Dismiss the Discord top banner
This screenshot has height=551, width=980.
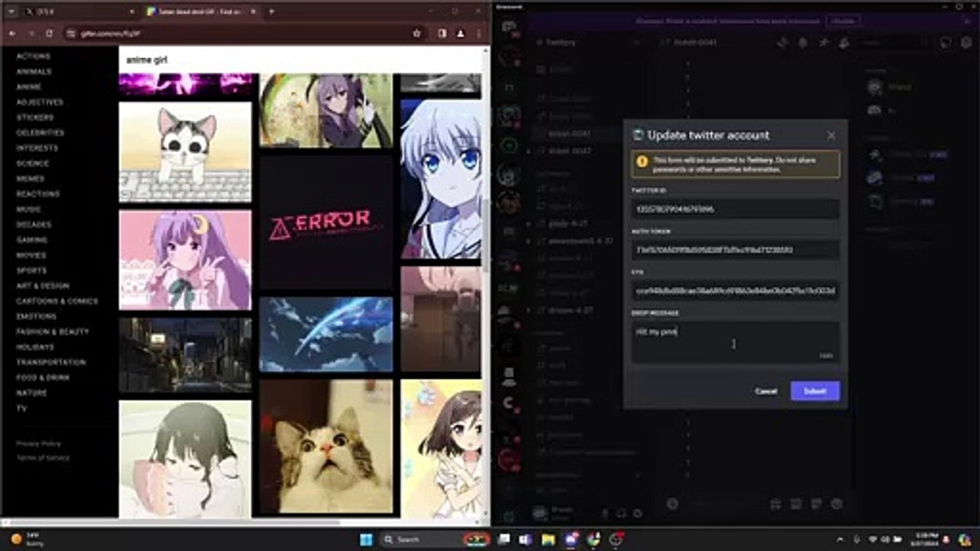coord(967,21)
